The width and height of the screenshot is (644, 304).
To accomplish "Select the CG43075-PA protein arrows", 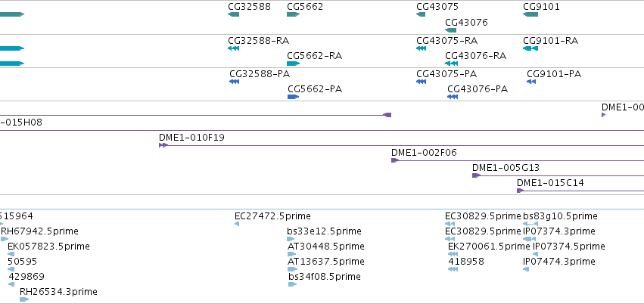I will tap(421, 82).
